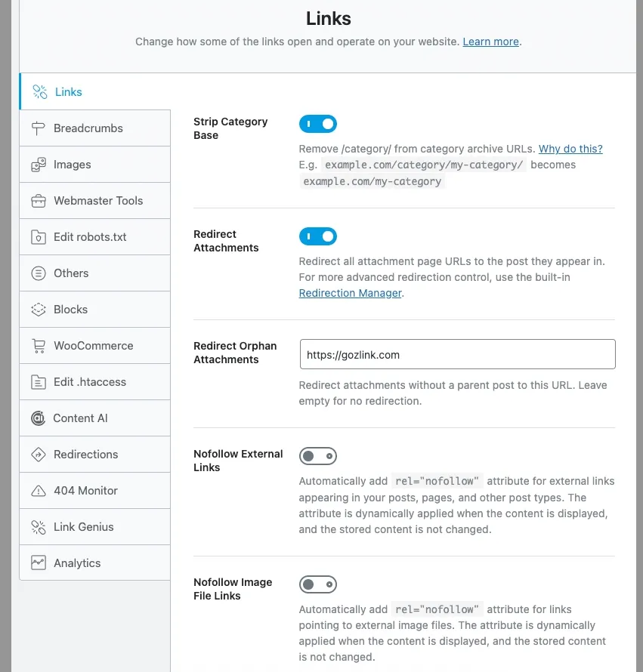Open the Blocks settings tab
The image size is (643, 672).
[x=94, y=310]
